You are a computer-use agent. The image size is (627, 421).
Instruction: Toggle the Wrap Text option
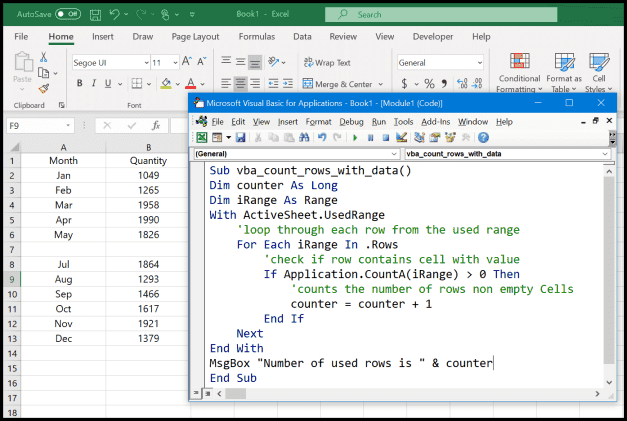pyautogui.click(x=326, y=62)
